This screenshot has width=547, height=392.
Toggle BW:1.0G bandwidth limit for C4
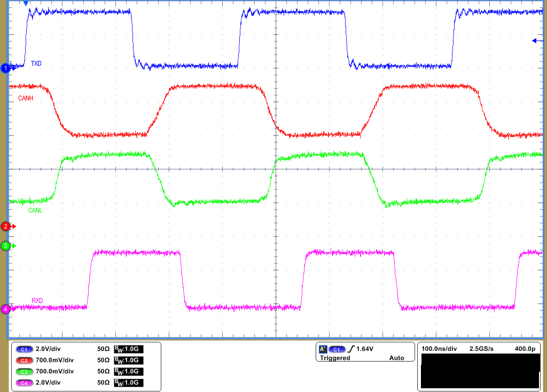(129, 383)
